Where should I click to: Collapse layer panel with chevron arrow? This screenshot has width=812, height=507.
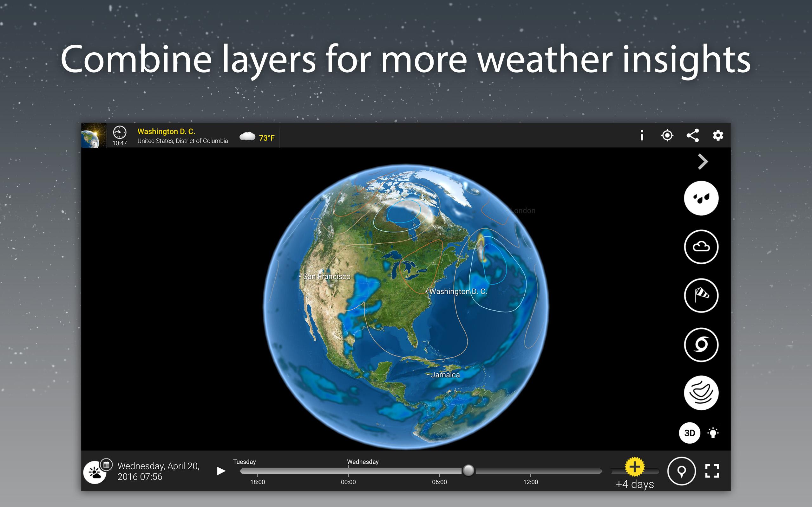pyautogui.click(x=703, y=162)
